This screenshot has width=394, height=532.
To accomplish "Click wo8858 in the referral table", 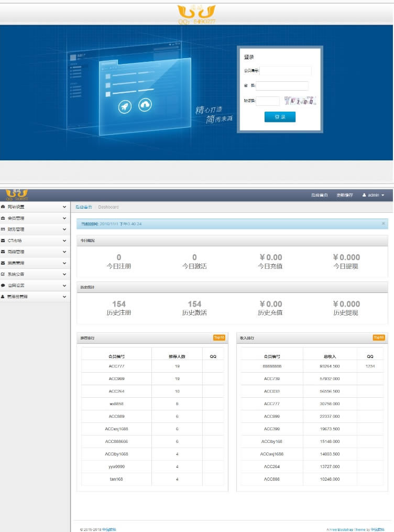I will tap(116, 404).
